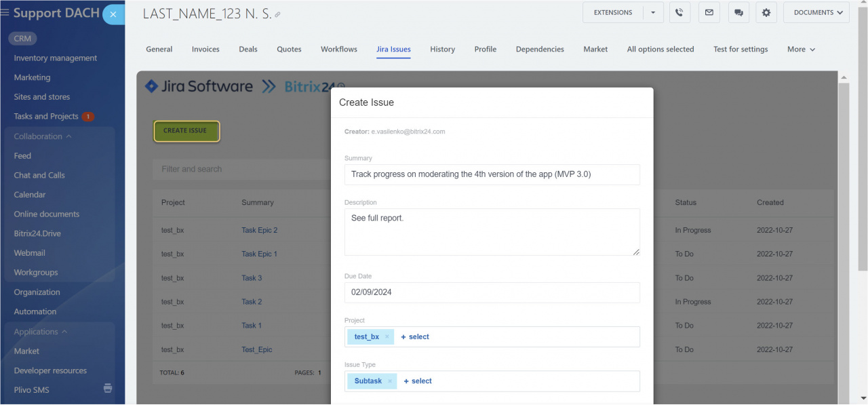Open Workgroups in the sidebar
Screen dimensions: 868x405
click(x=36, y=273)
